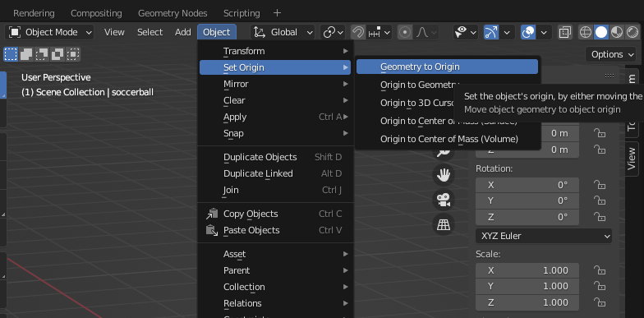Expand the Collection submenu
644x318 pixels.
(x=275, y=287)
